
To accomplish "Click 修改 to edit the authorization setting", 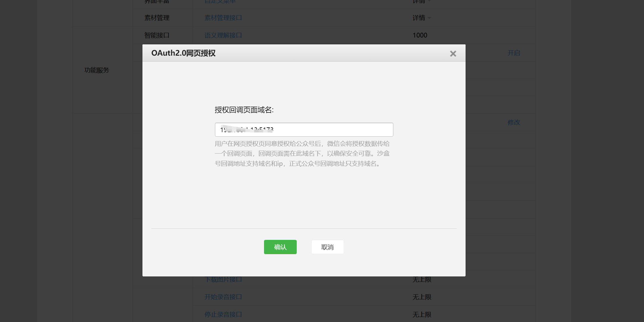I will [x=514, y=122].
